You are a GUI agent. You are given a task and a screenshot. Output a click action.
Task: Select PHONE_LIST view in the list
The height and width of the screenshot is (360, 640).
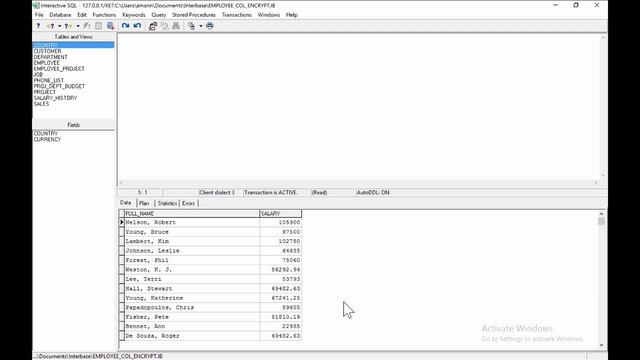pyautogui.click(x=49, y=80)
